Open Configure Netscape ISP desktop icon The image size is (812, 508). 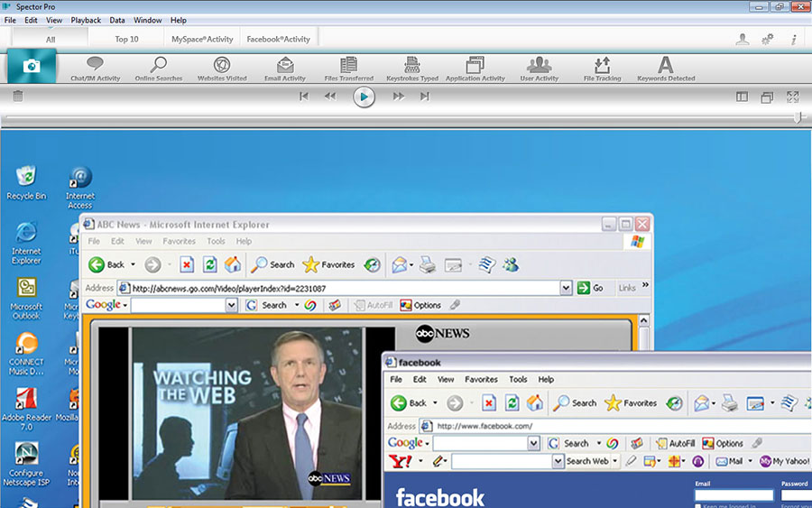tap(26, 464)
